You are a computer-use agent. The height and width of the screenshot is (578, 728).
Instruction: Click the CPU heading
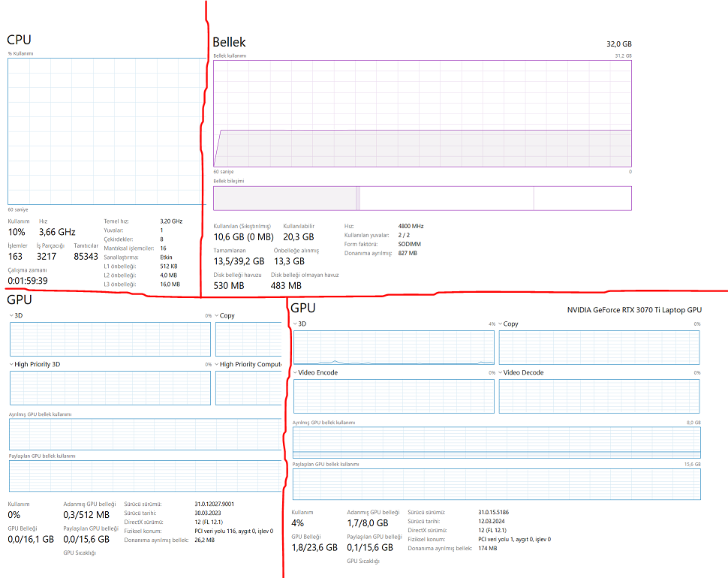(19, 40)
